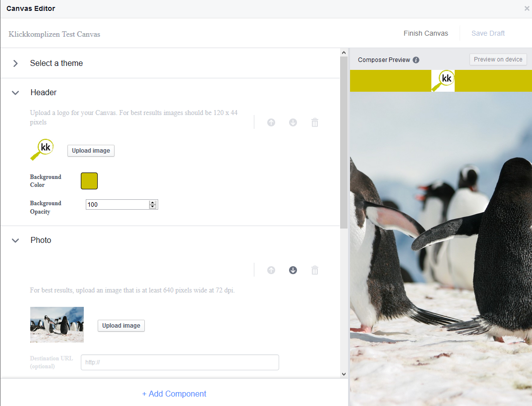Click + Add Component link
The width and height of the screenshot is (532, 406).
tap(174, 394)
